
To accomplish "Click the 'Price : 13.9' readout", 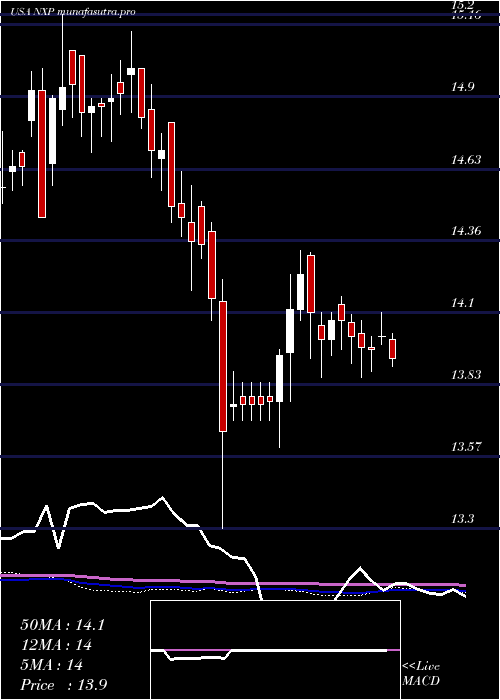I will click(63, 685).
